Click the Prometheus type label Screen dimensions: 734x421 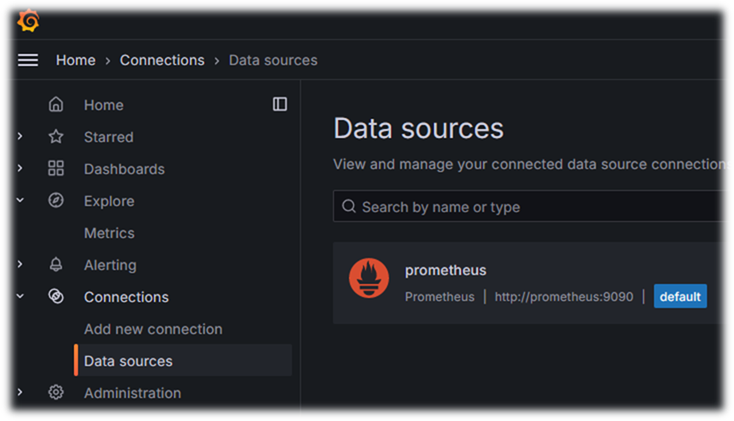[x=440, y=296]
